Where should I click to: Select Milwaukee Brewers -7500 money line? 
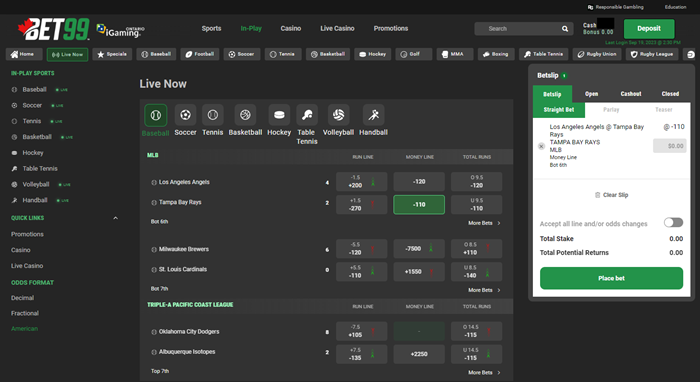(x=419, y=249)
